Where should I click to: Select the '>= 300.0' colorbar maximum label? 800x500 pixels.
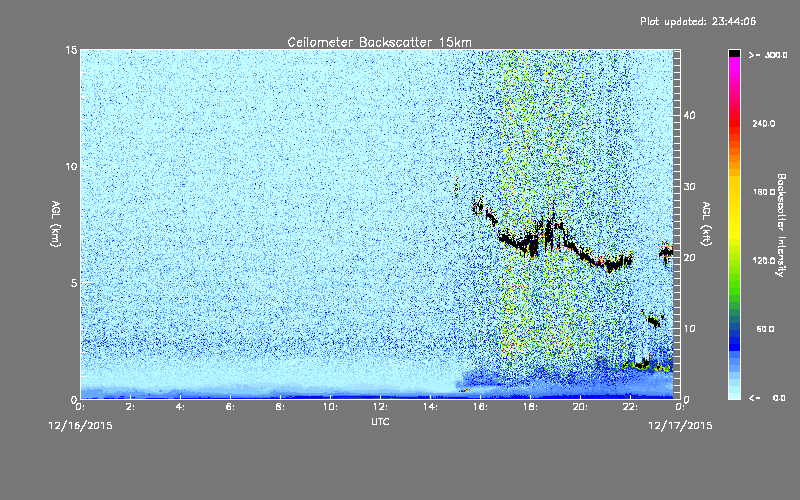tap(768, 55)
